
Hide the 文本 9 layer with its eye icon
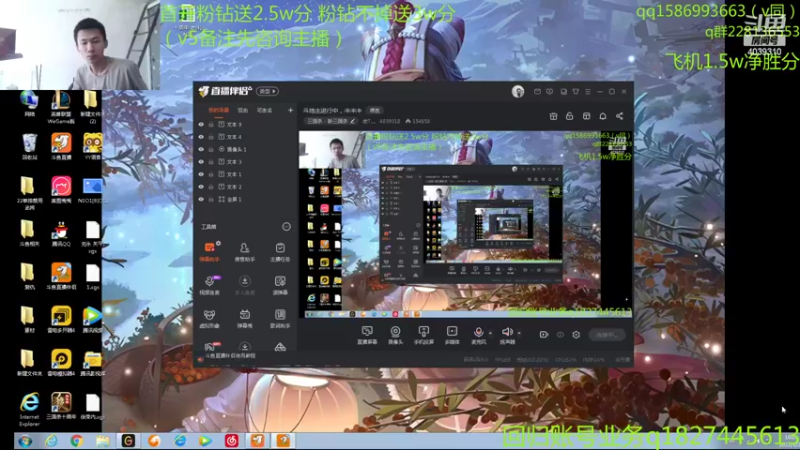pyautogui.click(x=201, y=124)
